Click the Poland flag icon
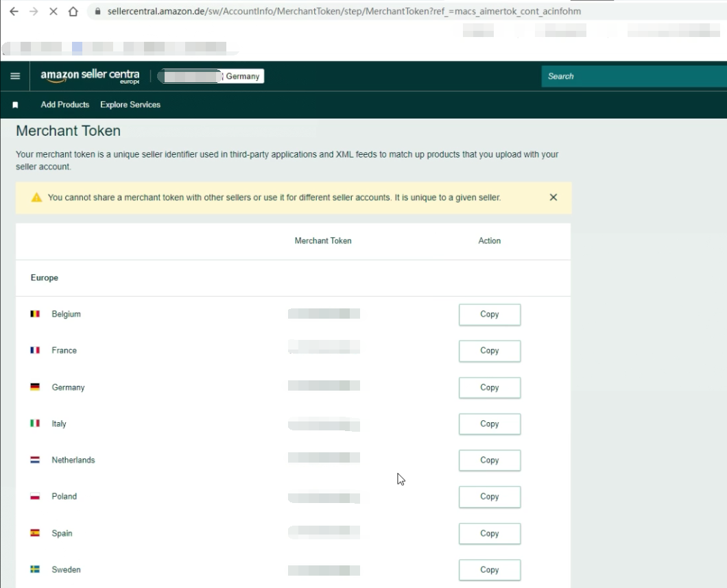The height and width of the screenshot is (588, 727). pos(35,496)
